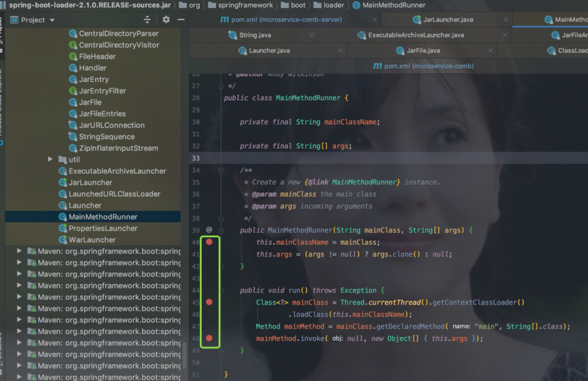
Task: Click the interface icon beside JarEntryFilter
Action: [x=72, y=91]
